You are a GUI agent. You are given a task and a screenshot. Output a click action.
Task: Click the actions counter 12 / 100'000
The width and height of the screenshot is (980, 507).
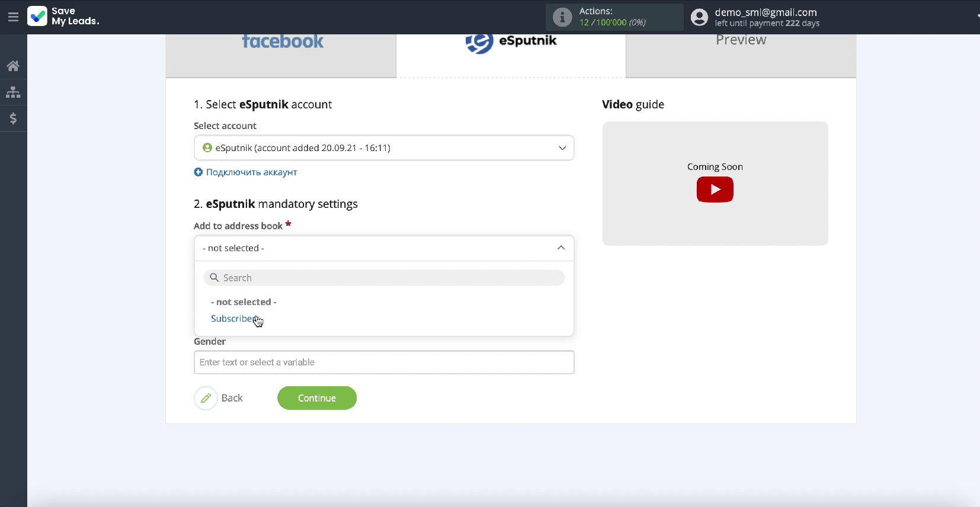point(613,23)
